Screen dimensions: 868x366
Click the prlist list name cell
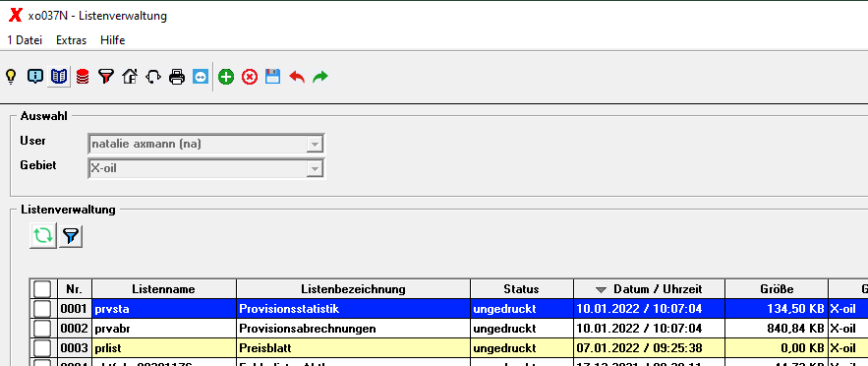click(164, 348)
